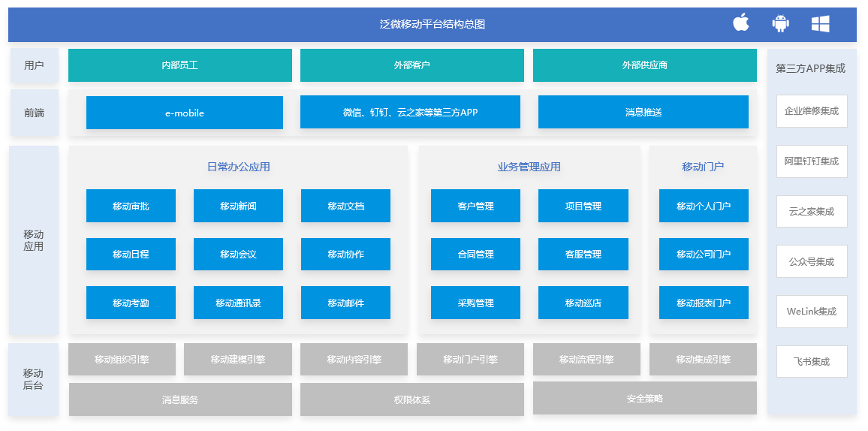Click 移动集成引擎 backend block
This screenshot has width=868, height=431.
click(703, 360)
